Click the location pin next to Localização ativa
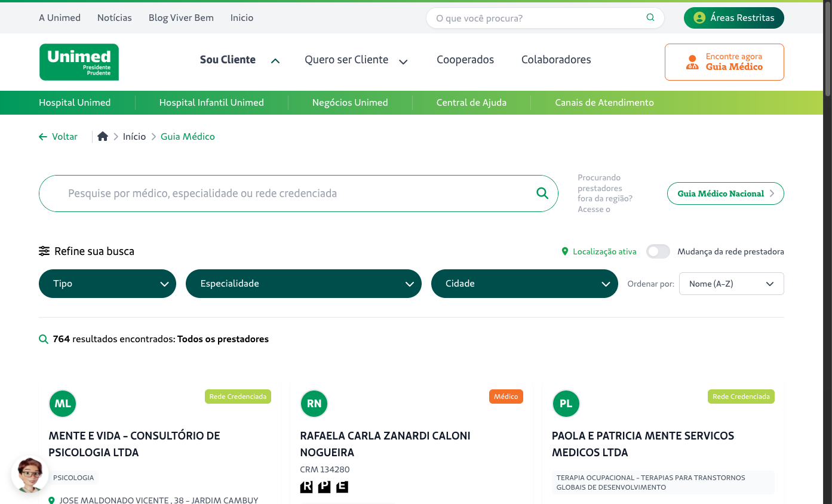 coord(565,251)
